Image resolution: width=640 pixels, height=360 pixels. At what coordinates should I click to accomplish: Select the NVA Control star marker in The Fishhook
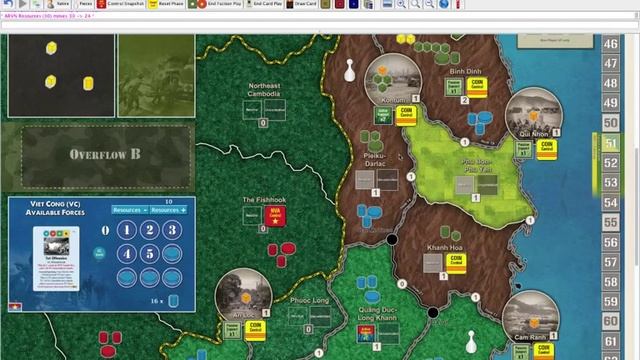pyautogui.click(x=275, y=216)
